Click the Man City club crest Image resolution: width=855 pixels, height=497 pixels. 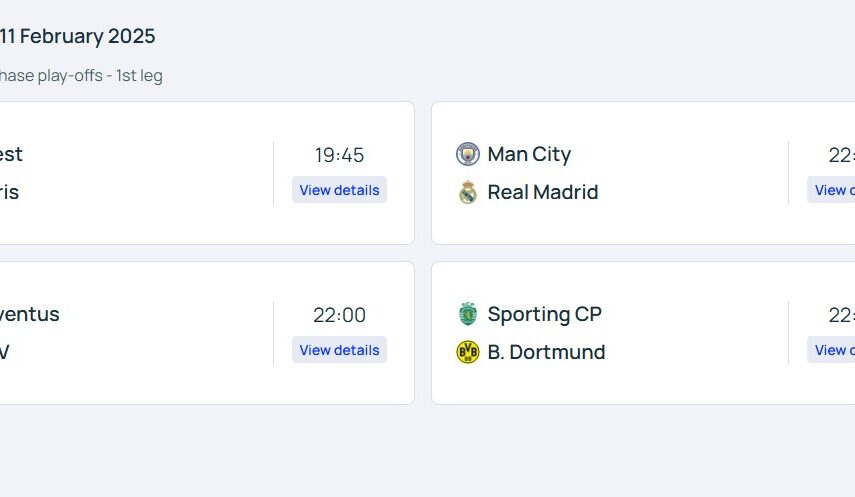point(467,154)
